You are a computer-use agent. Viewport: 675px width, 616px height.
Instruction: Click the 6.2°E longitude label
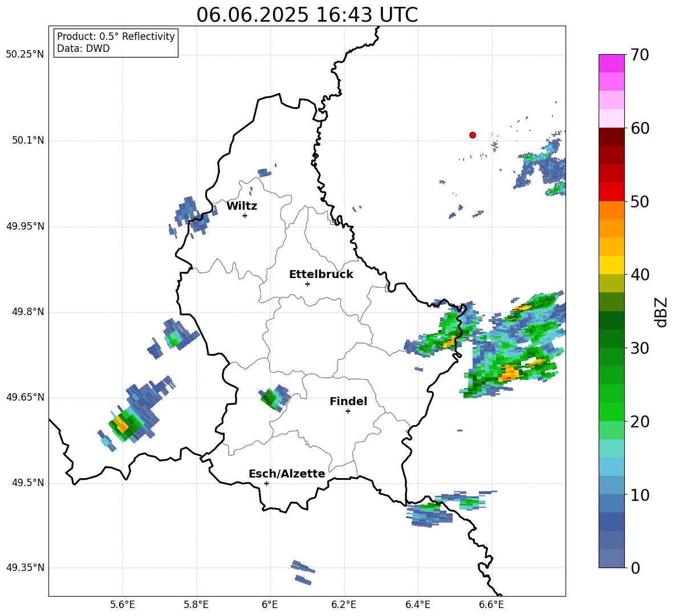tap(344, 605)
